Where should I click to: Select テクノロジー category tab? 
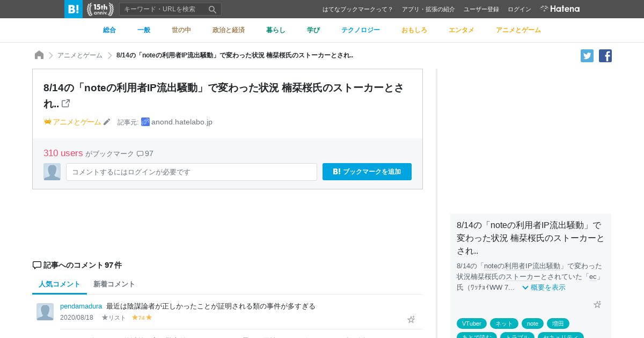(x=361, y=30)
